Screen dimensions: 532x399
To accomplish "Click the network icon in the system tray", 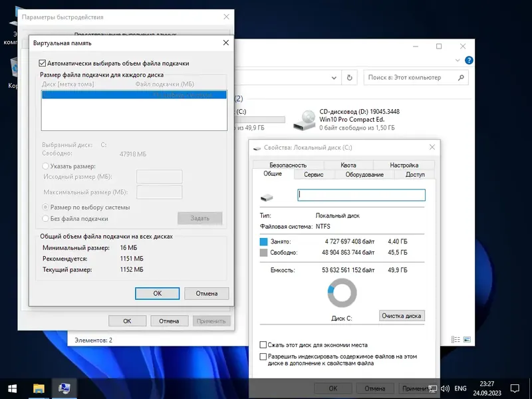I will 432,388.
